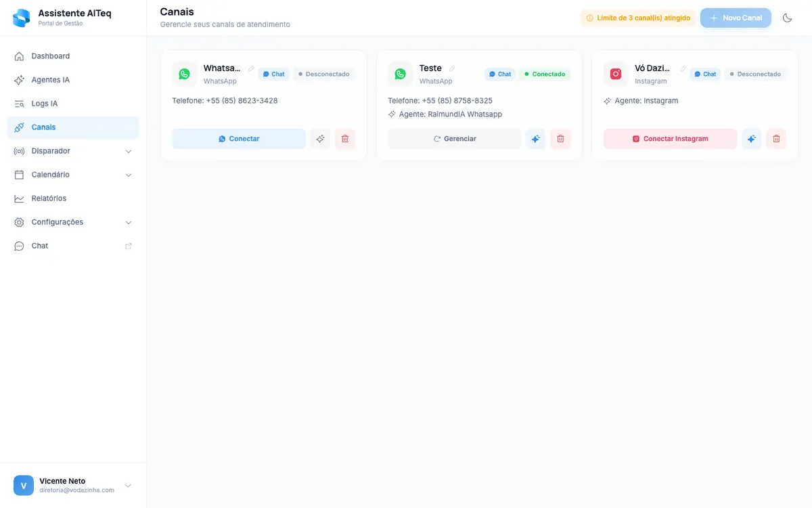Expand the Disparador submenu
Image resolution: width=812 pixels, height=508 pixels.
(x=73, y=151)
